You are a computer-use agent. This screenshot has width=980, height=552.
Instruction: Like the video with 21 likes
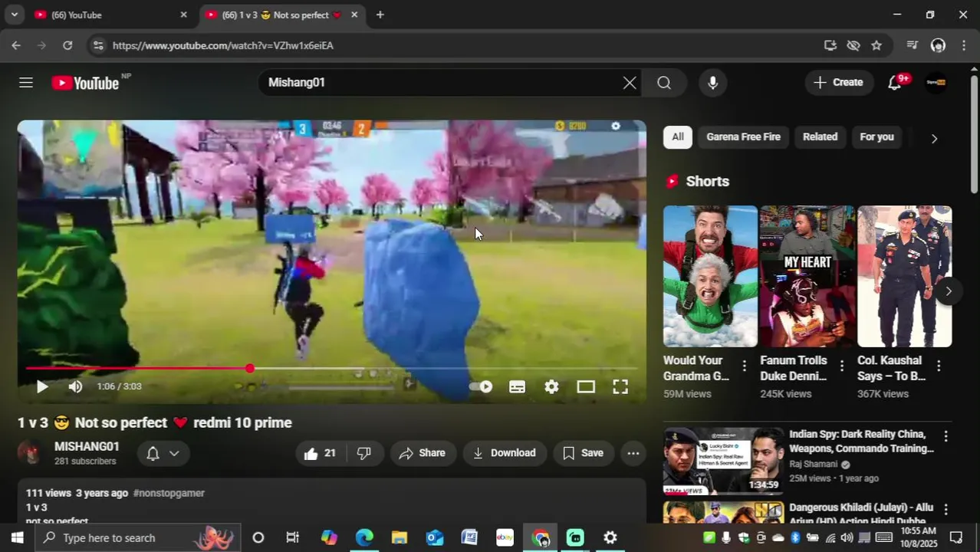point(320,453)
